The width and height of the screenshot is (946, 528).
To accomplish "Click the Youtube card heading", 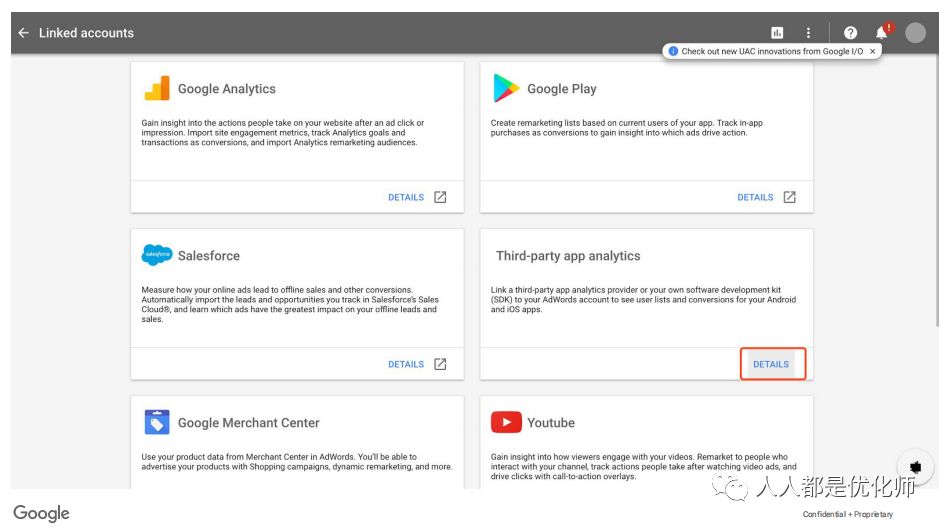I will (x=551, y=422).
